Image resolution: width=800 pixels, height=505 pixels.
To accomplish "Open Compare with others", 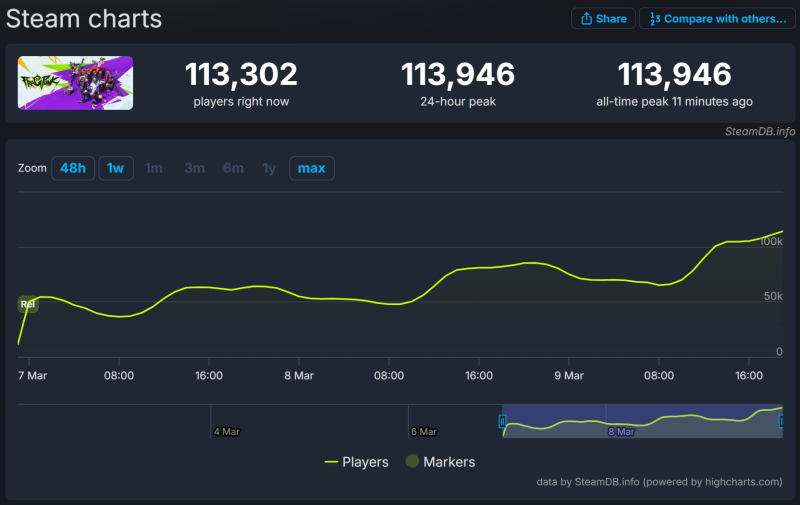I will pos(717,19).
